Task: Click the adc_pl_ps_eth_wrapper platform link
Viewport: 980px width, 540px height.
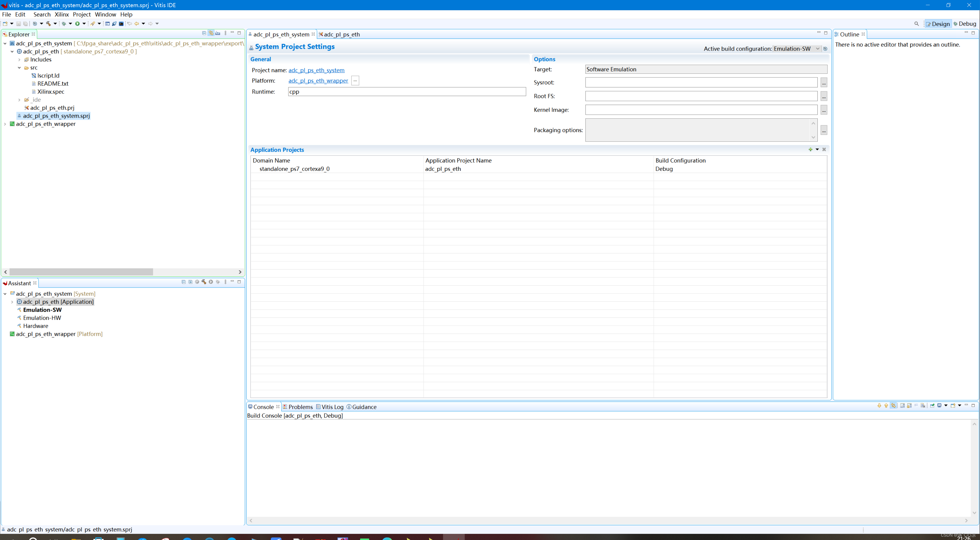Action: pos(318,81)
